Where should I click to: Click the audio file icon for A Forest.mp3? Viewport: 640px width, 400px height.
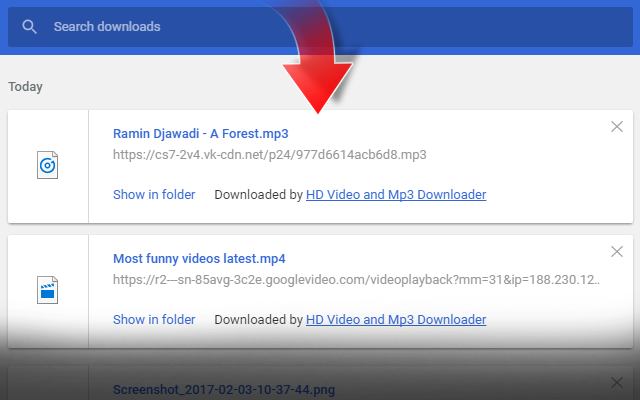(47, 165)
